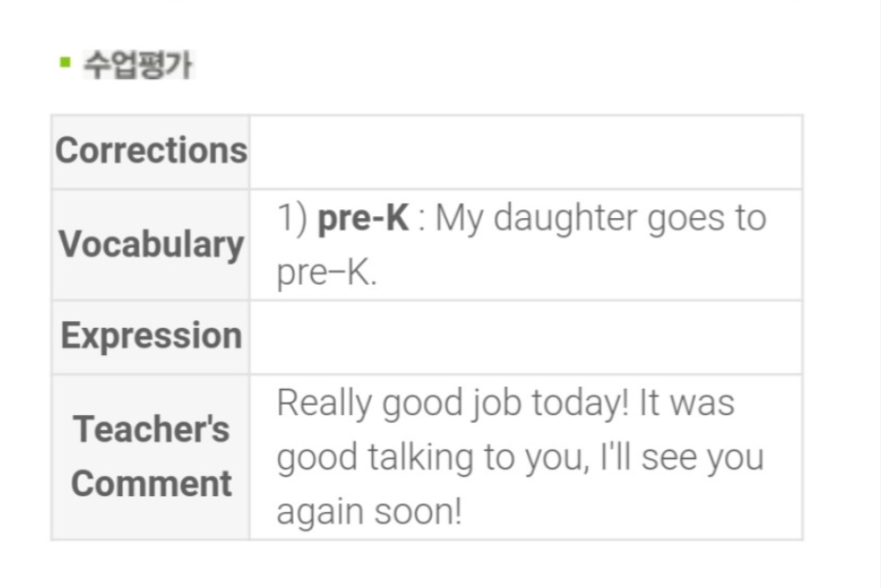Click the word "Teacher's" in the label
The width and height of the screenshot is (881, 588).
pos(151,429)
